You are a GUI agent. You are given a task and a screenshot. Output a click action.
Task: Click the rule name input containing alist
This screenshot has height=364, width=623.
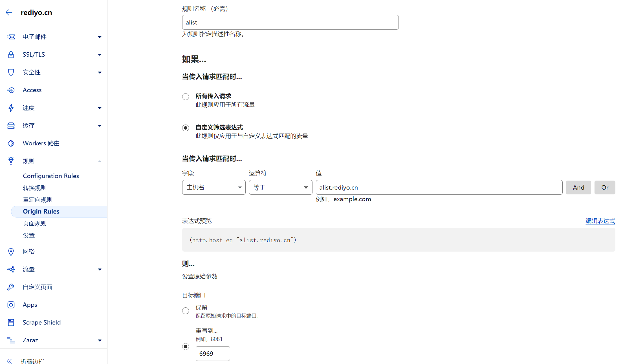[290, 22]
